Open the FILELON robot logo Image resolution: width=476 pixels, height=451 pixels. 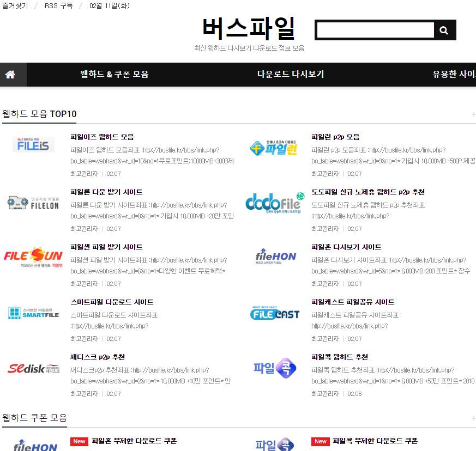33,203
